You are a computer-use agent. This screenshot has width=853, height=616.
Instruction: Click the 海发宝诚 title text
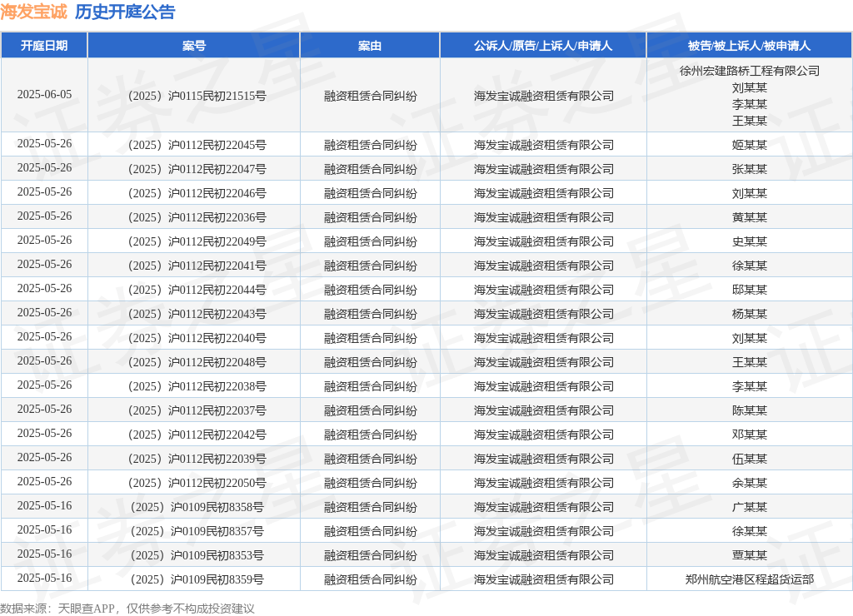[x=33, y=12]
